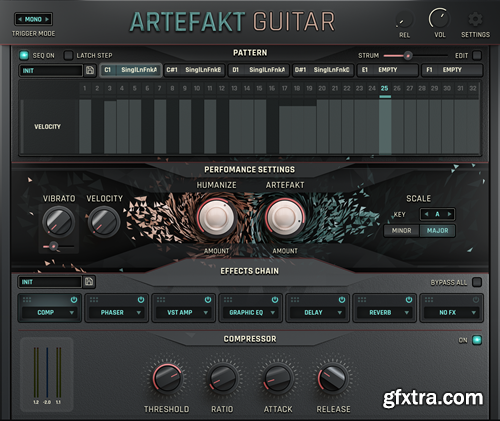Image resolution: width=500 pixels, height=421 pixels.
Task: Select the C1 SinglLnFnkA pattern slot
Action: click(131, 70)
